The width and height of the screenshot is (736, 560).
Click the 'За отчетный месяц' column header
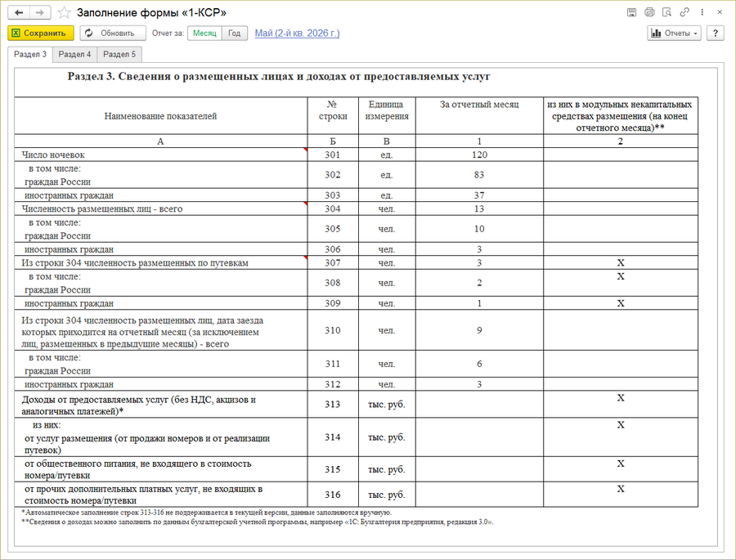[479, 116]
